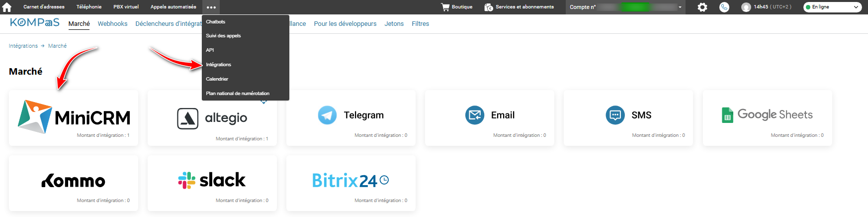
Task: Open the three-dots overflow menu
Action: point(211,7)
